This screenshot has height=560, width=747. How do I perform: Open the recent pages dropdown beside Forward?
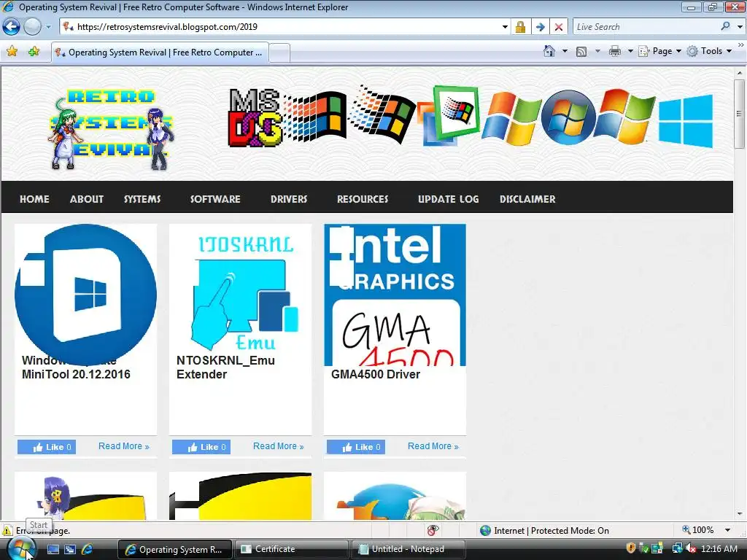pos(48,27)
